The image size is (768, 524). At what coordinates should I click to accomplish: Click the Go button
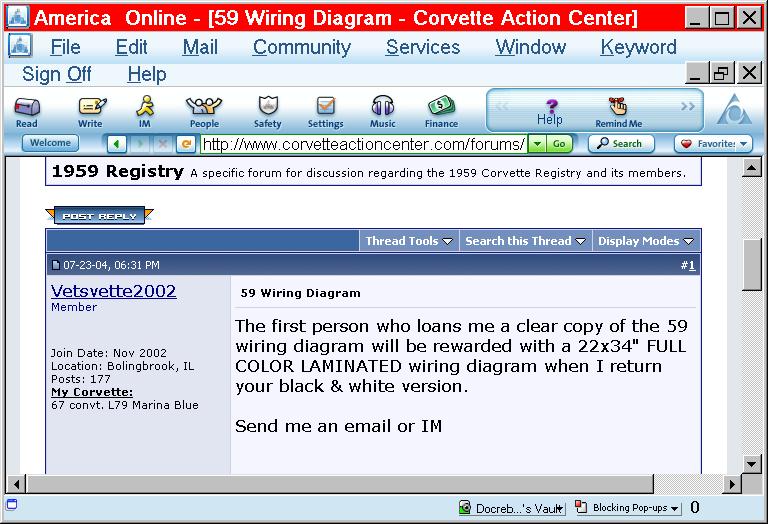[x=559, y=144]
